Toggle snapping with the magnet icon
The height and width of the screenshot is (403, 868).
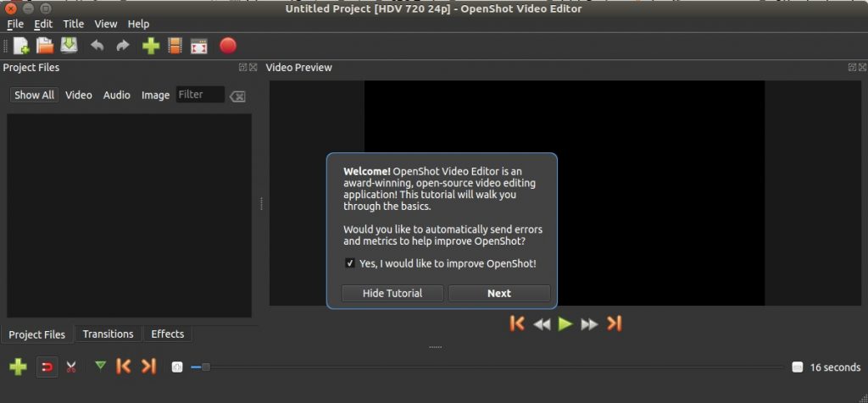pyautogui.click(x=47, y=367)
